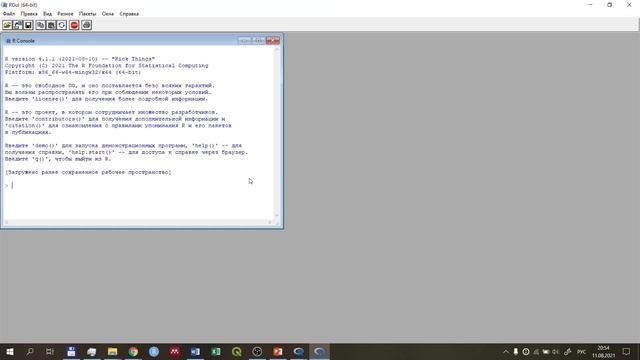
Task: Click the battery tray icon
Action: (x=546, y=351)
